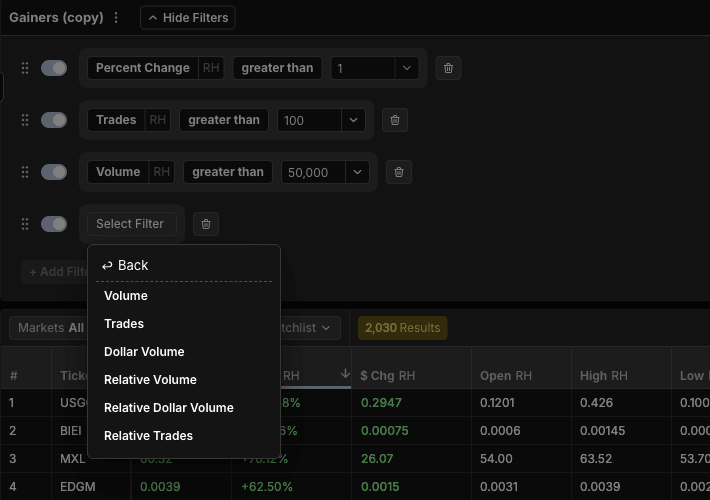Grab the drag handle of the Percent Change filter
The width and height of the screenshot is (710, 500).
pyautogui.click(x=25, y=68)
